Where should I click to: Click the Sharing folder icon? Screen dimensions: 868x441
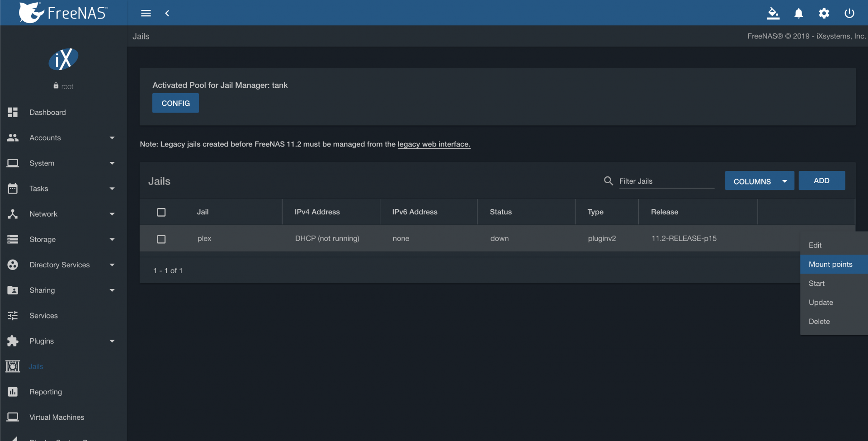pos(13,290)
